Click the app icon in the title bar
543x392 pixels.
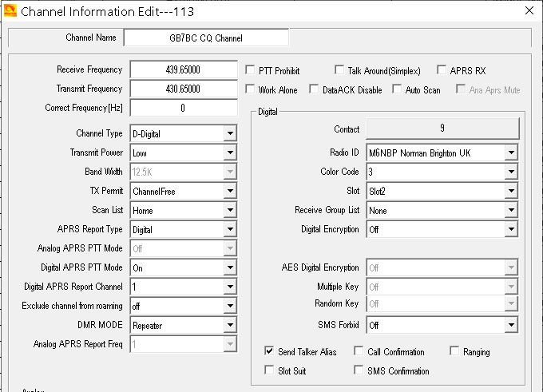pyautogui.click(x=10, y=11)
